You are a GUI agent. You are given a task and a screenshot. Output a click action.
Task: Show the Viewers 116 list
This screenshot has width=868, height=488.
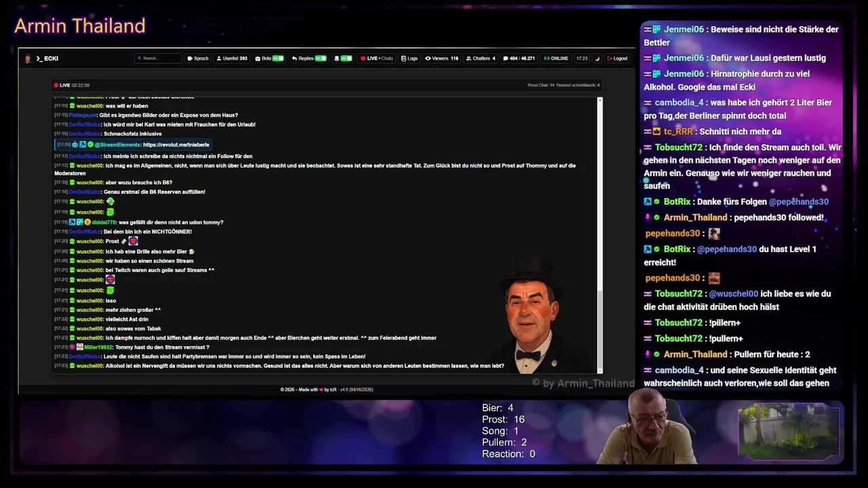pyautogui.click(x=442, y=58)
